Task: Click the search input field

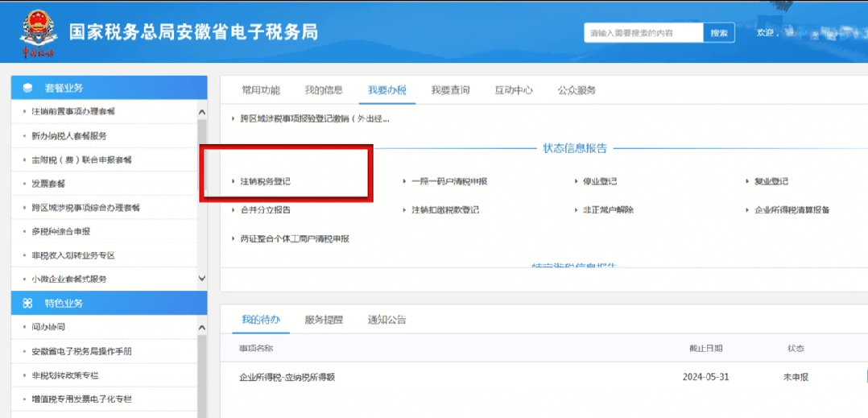Action: tap(643, 33)
